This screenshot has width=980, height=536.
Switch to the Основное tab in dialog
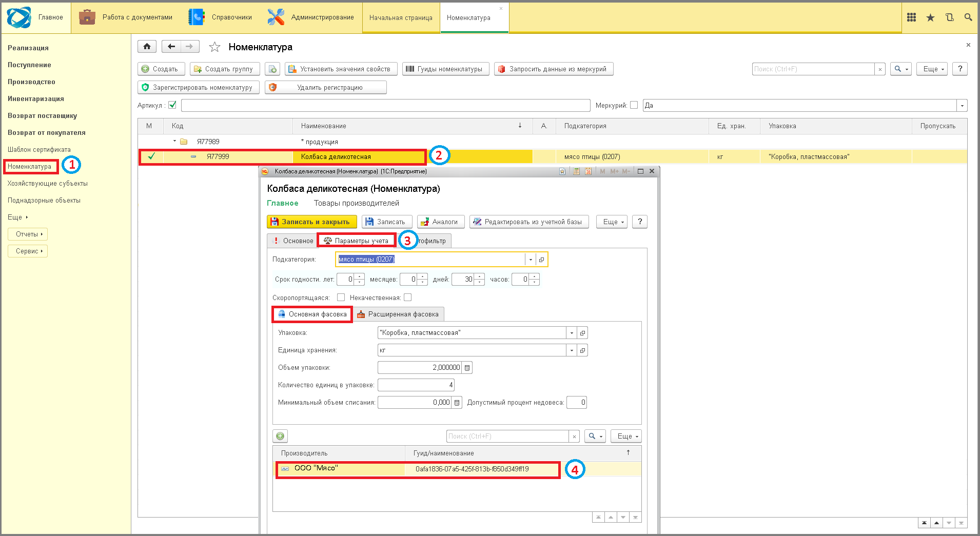pos(292,241)
